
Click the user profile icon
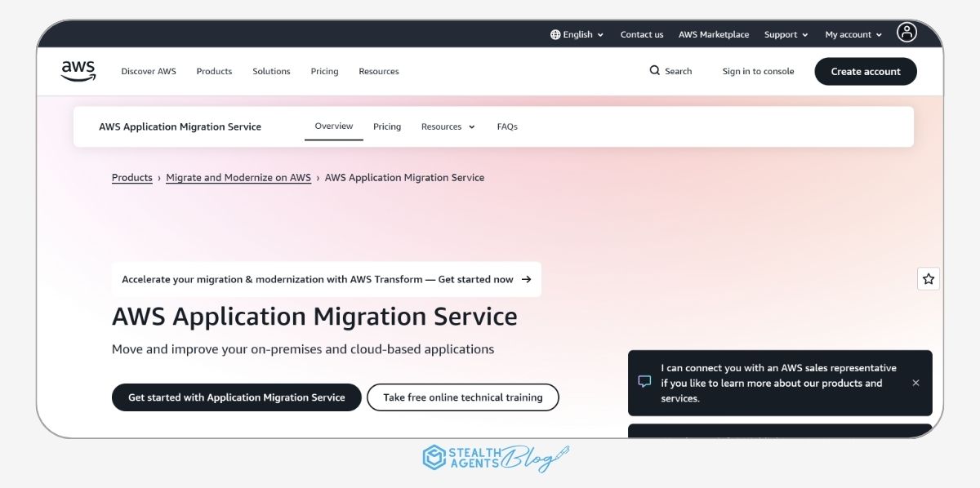click(906, 33)
